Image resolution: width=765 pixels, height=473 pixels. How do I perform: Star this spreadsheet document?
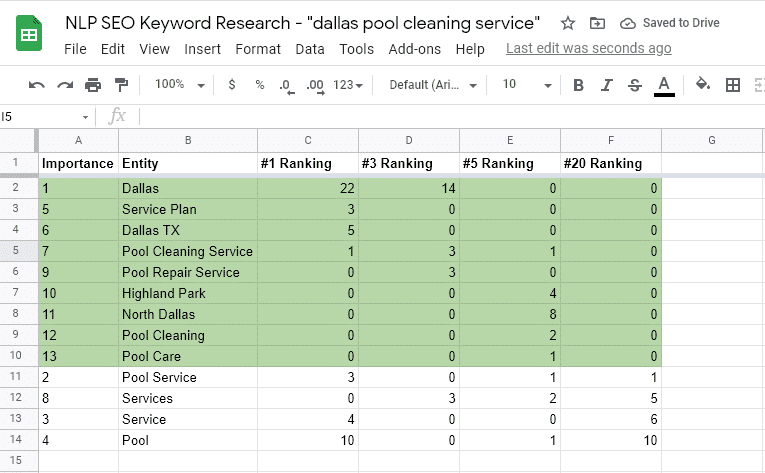567,23
